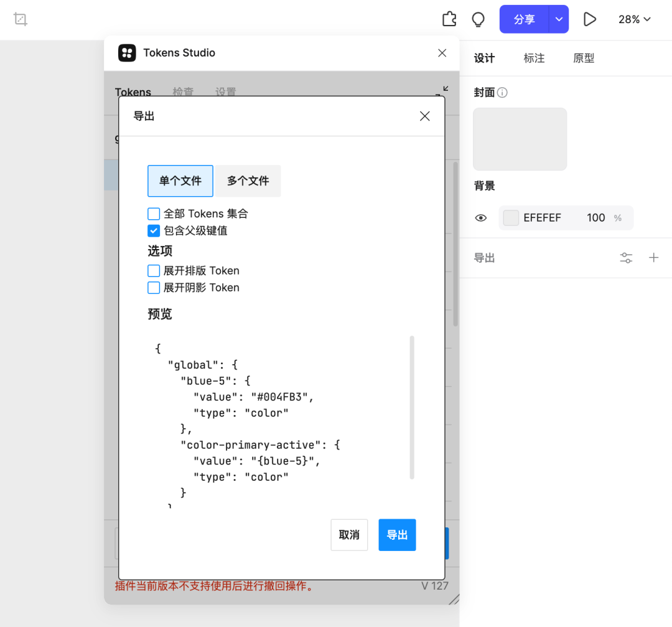Viewport: 672px width, 627px height.
Task: Close the 导出 export dialog
Action: pos(424,116)
